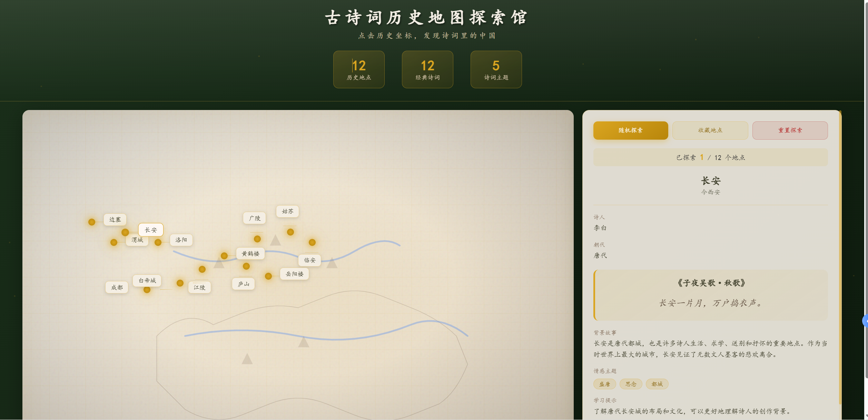The width and height of the screenshot is (868, 420).
Task: Click the 已探索 progress bar
Action: [x=711, y=158]
